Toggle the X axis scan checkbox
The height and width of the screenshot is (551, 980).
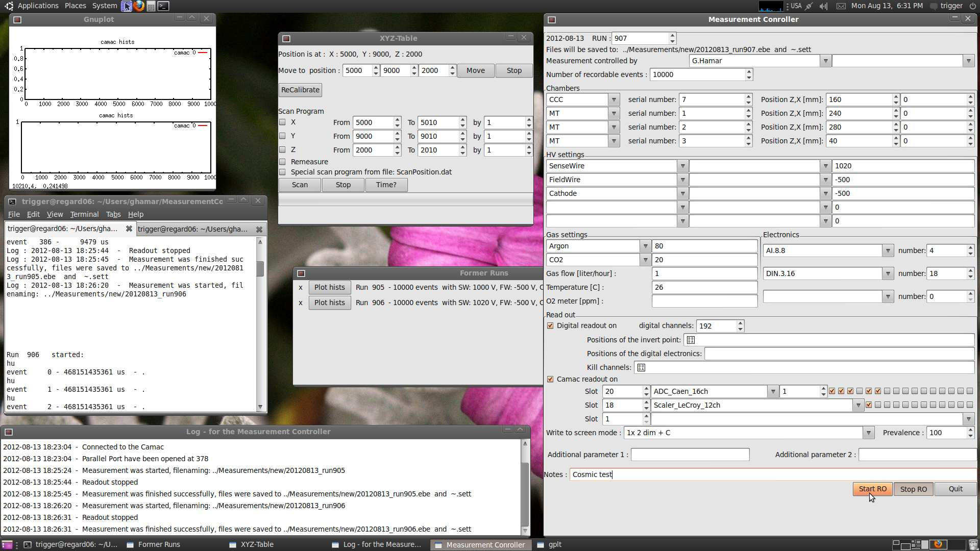coord(283,122)
